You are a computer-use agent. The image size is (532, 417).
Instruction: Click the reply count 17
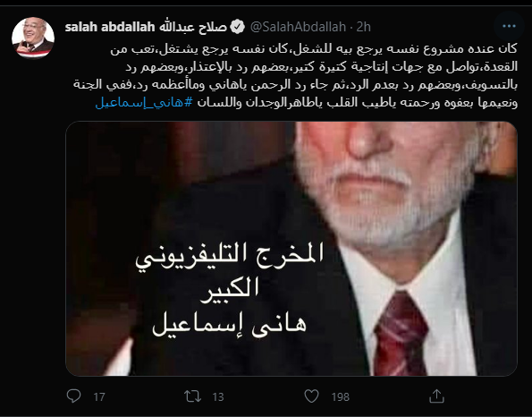(x=99, y=396)
